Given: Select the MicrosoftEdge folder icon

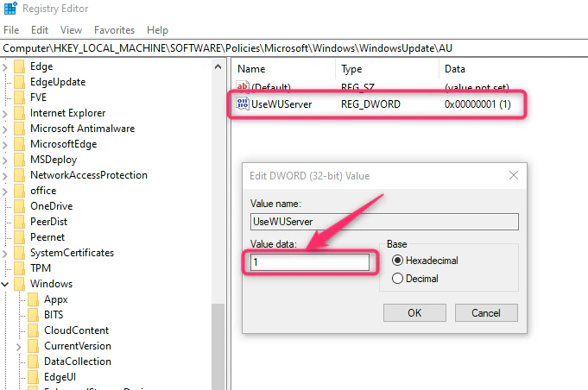Looking at the screenshot, I should 19,144.
